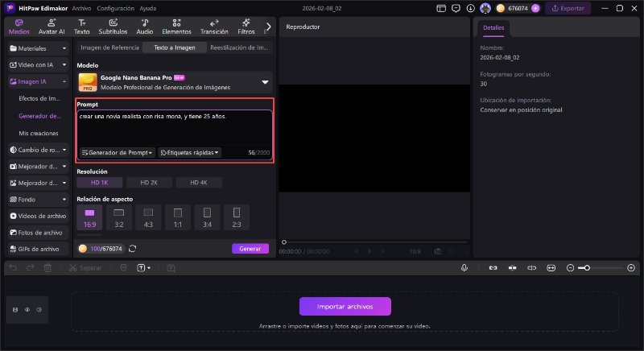
Task: Click the microphone voiceover icon in timeline
Action: pos(464,267)
